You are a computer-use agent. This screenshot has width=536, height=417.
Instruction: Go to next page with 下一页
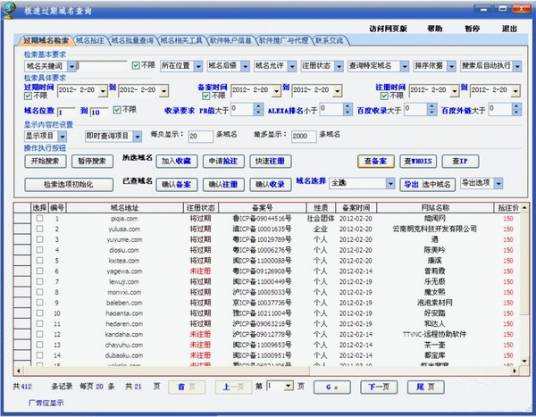tap(379, 387)
